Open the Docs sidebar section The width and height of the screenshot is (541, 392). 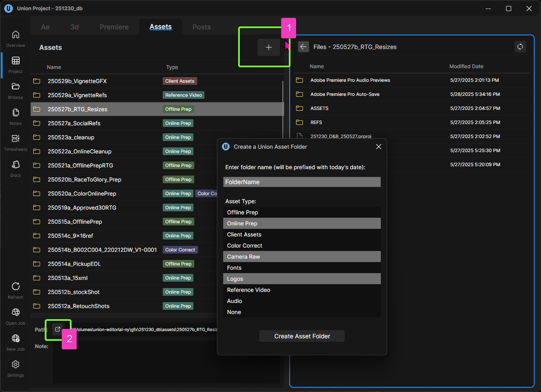15,168
